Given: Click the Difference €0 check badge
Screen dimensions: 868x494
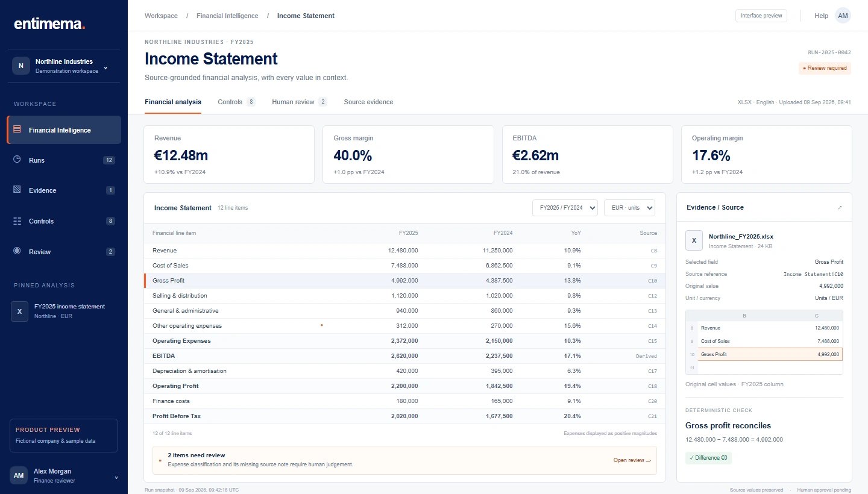Looking at the screenshot, I should click(708, 457).
